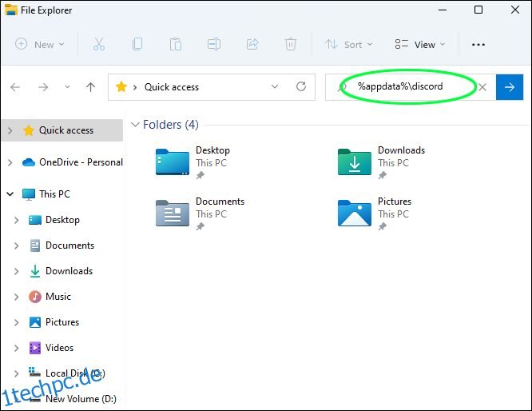The height and width of the screenshot is (411, 532).
Task: Collapse the Folders (4) group
Action: [x=135, y=125]
